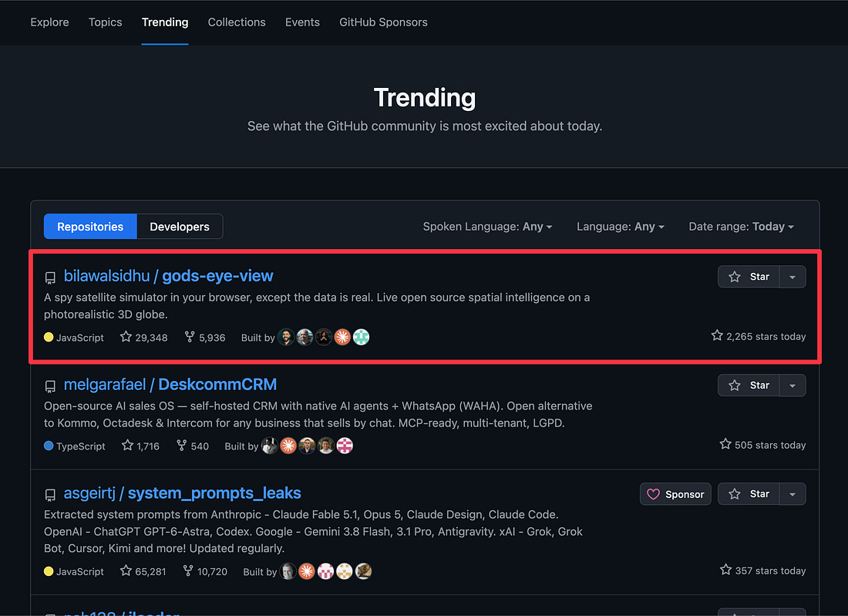Screen dimensions: 848x616
Task: Star the DeskcommCRM repository
Action: click(749, 385)
